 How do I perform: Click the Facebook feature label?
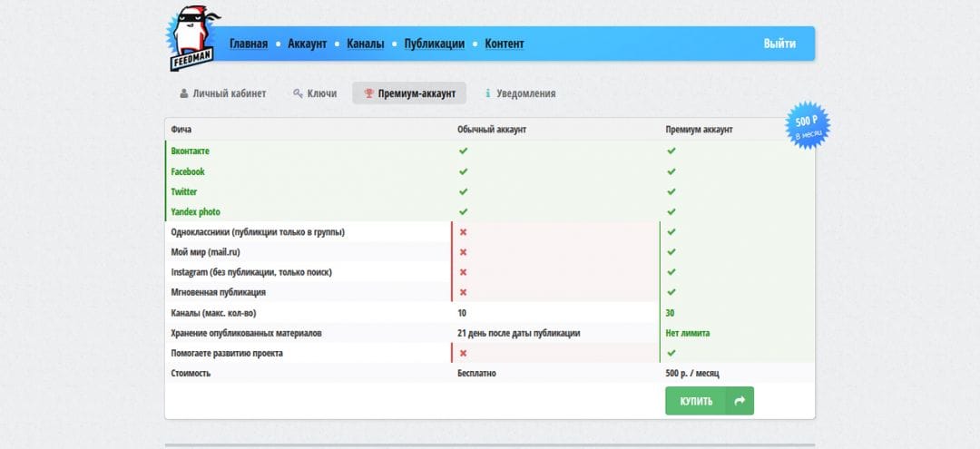coord(188,171)
